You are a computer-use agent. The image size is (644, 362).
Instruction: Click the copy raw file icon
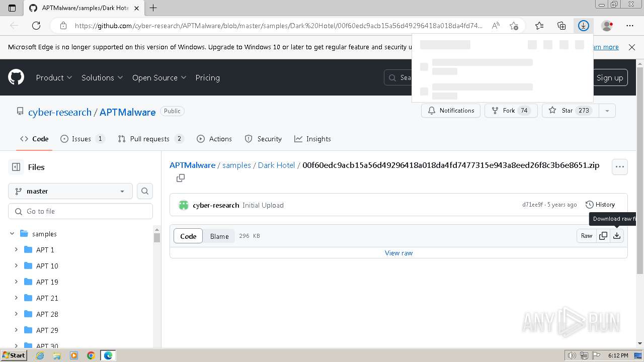click(x=603, y=236)
